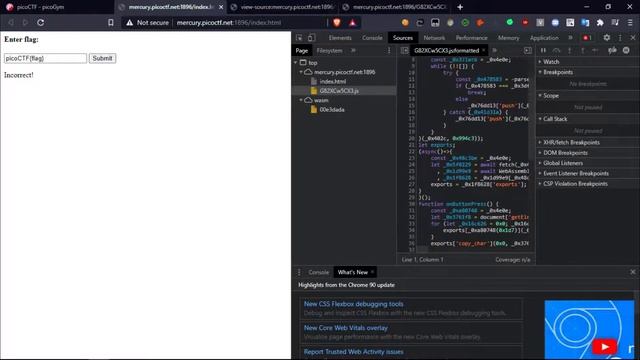Open New CSS Flexbox debugging tools link
The height and width of the screenshot is (360, 640).
(353, 304)
